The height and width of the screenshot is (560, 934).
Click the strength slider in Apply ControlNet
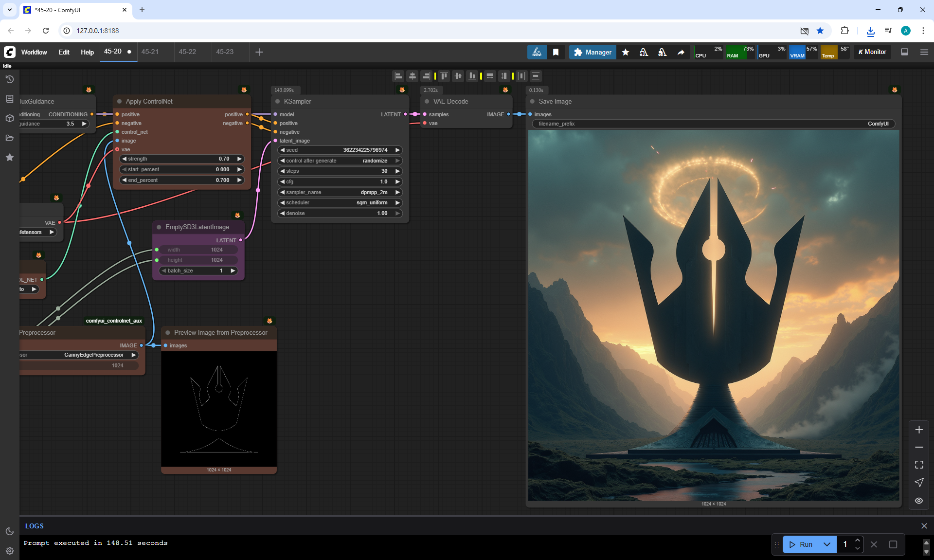click(182, 159)
